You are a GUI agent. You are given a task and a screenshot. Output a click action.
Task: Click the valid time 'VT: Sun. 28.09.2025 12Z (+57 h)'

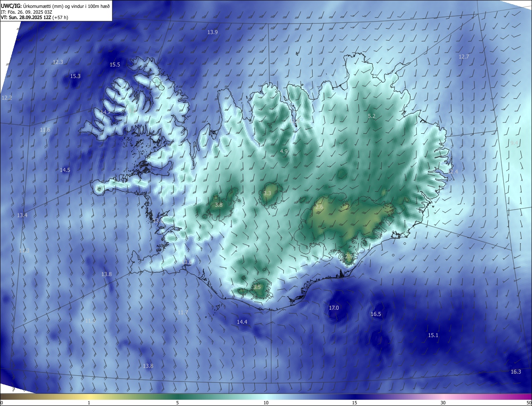point(34,17)
